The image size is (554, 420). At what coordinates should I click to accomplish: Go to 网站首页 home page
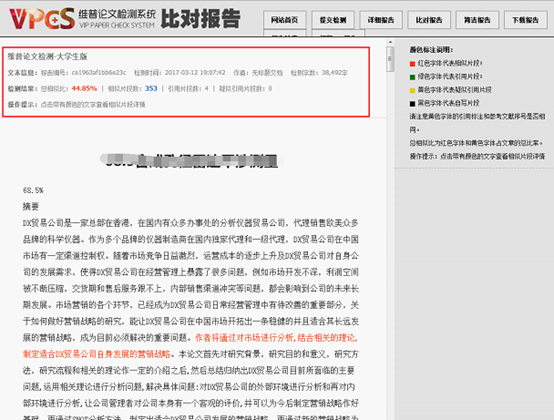click(285, 20)
